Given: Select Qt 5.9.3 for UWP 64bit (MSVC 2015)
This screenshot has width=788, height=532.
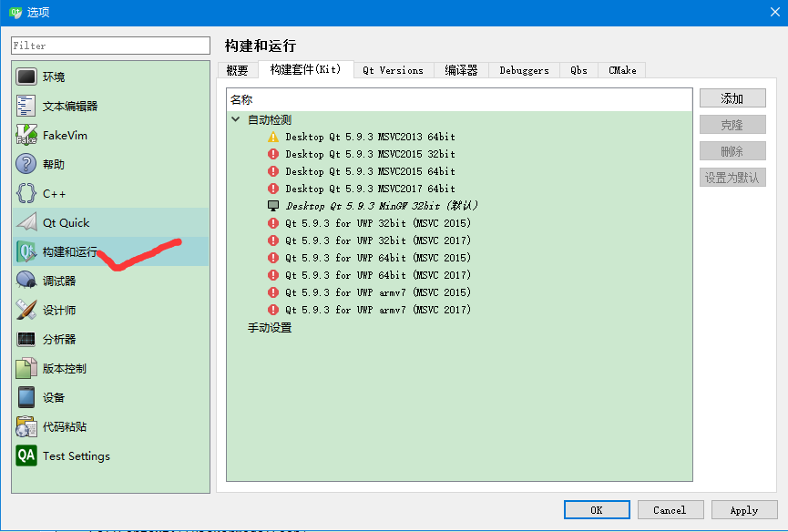Looking at the screenshot, I should click(x=378, y=258).
